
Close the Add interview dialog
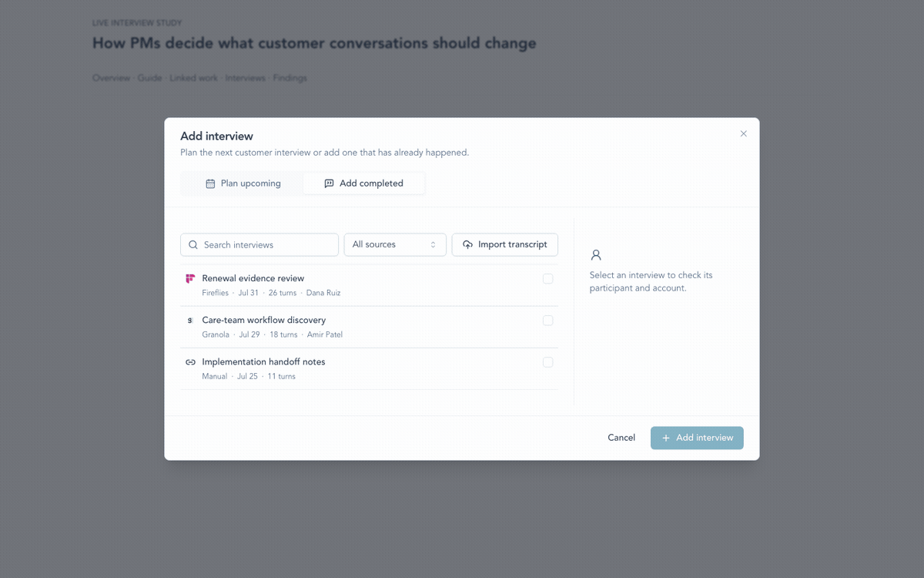pyautogui.click(x=744, y=133)
